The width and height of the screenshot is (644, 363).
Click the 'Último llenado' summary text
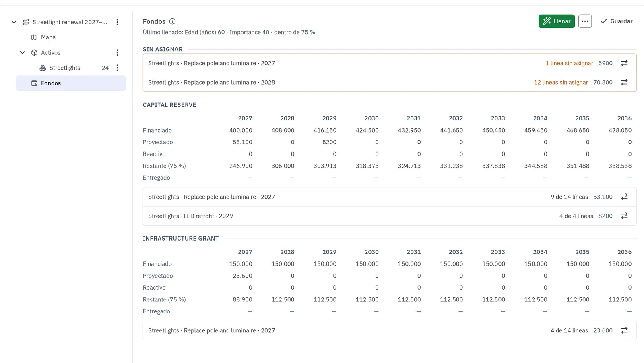229,32
